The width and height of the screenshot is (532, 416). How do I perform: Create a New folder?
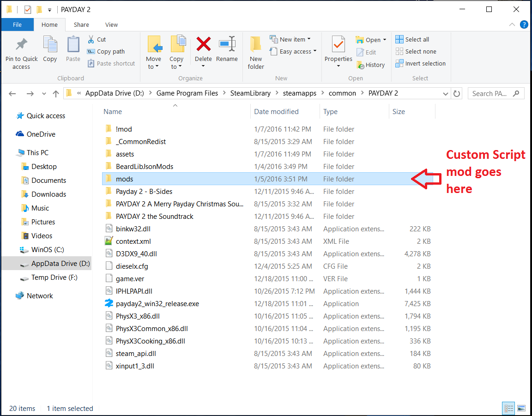point(256,53)
